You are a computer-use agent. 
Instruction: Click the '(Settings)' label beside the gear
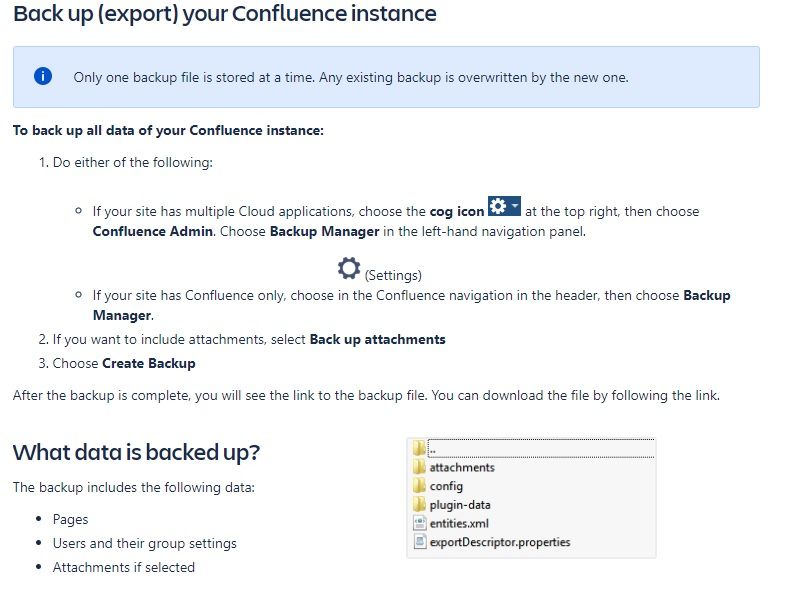click(x=393, y=275)
